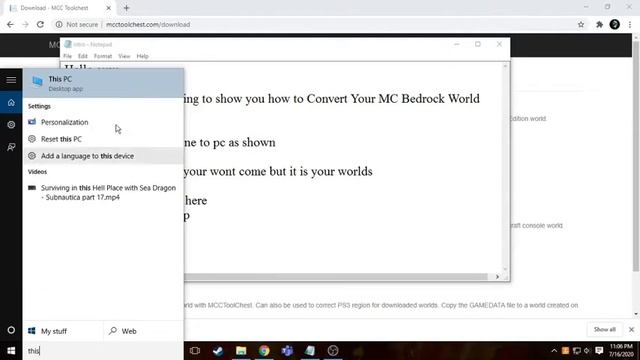Open the Chrome three-dot menu

click(x=630, y=24)
